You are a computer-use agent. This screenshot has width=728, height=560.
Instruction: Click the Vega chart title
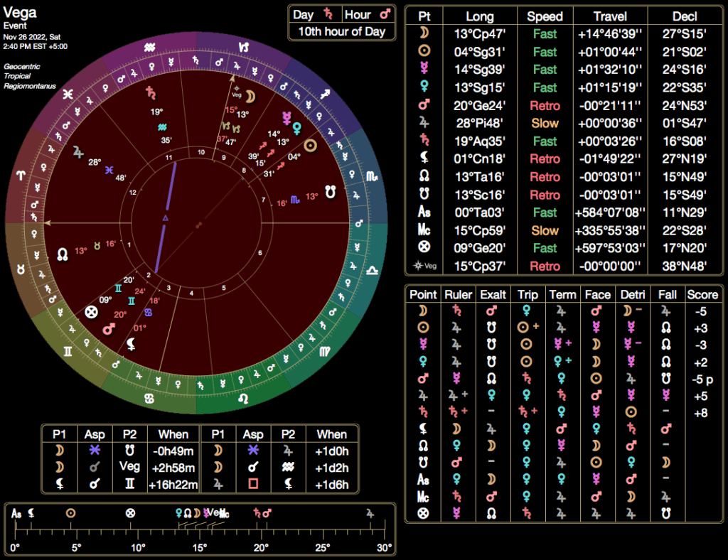(20, 12)
